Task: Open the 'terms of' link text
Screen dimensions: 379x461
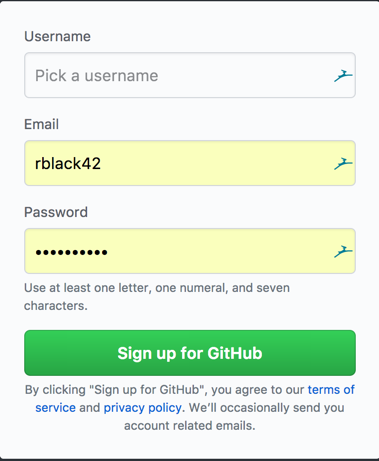Action: [331, 390]
